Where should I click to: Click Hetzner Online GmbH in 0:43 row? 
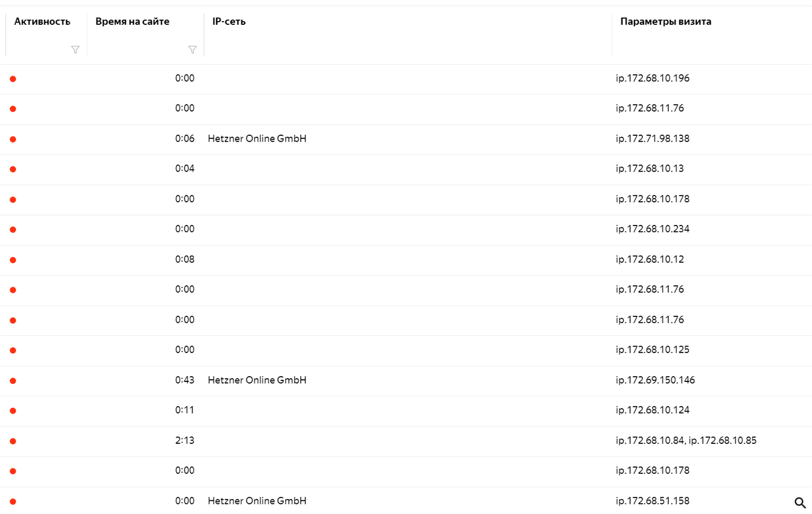(x=257, y=380)
